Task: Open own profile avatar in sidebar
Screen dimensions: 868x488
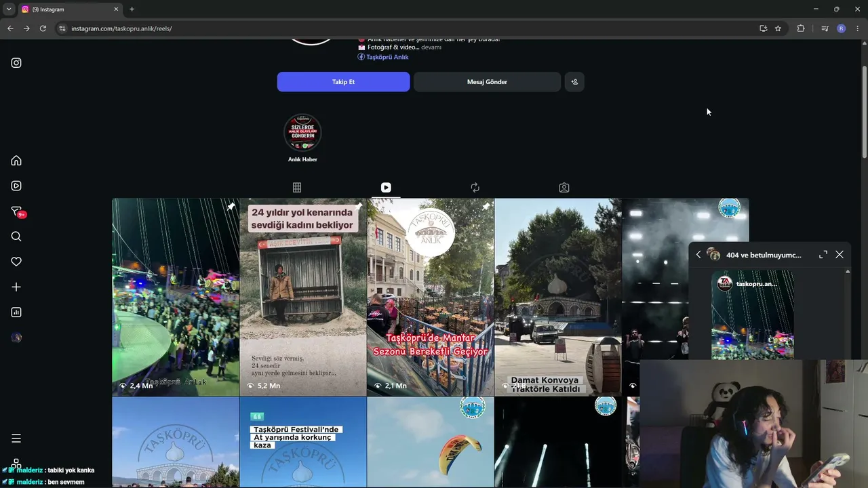Action: (x=16, y=338)
